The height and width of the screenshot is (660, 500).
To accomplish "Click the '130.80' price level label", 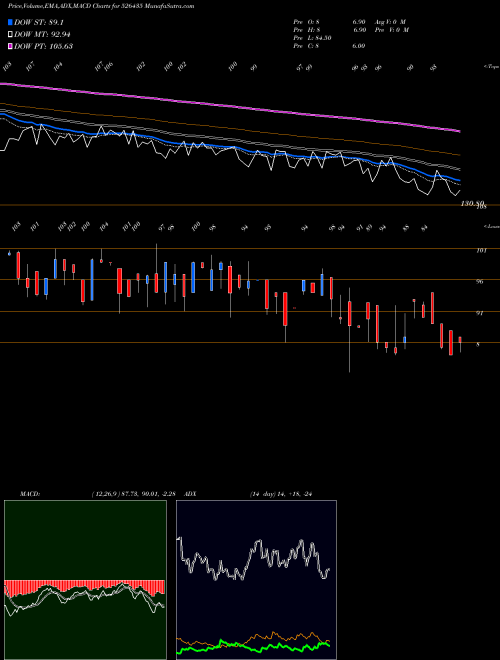I will pos(473,204).
